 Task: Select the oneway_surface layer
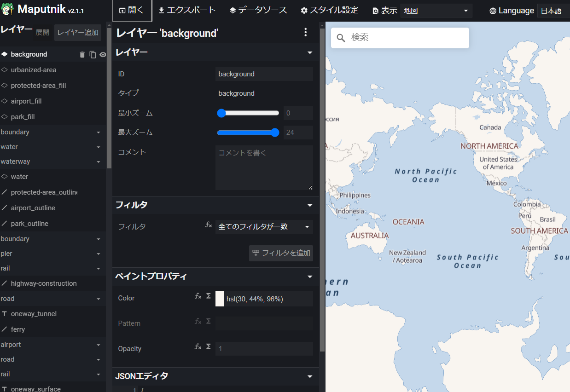click(x=53, y=388)
